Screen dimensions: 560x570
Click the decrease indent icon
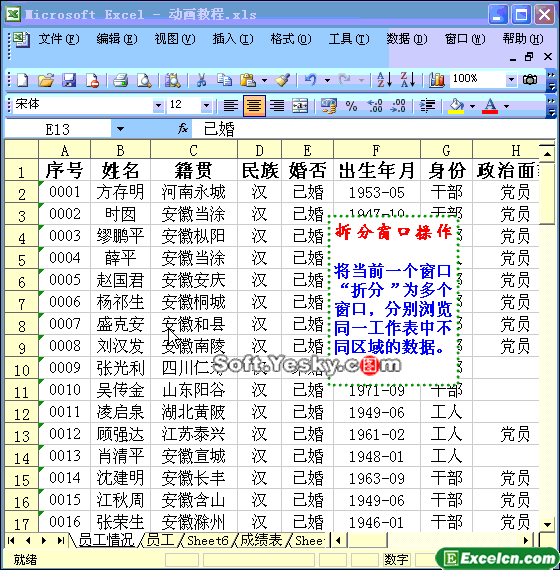(427, 106)
